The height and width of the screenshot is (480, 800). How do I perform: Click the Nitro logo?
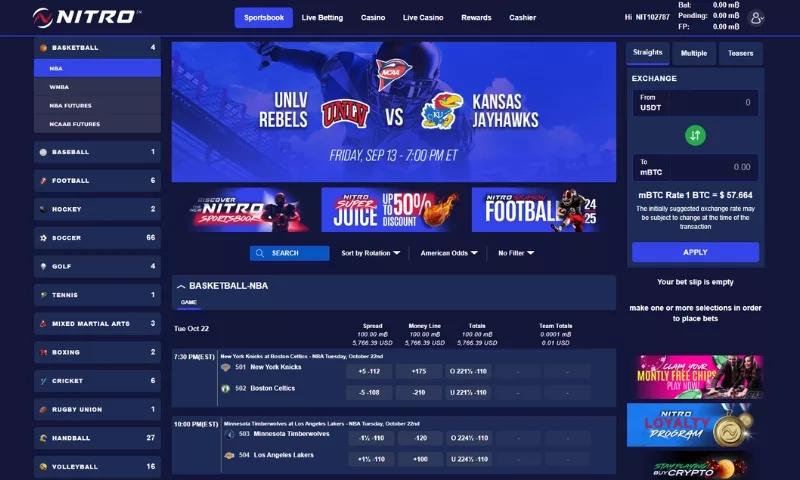pos(87,17)
